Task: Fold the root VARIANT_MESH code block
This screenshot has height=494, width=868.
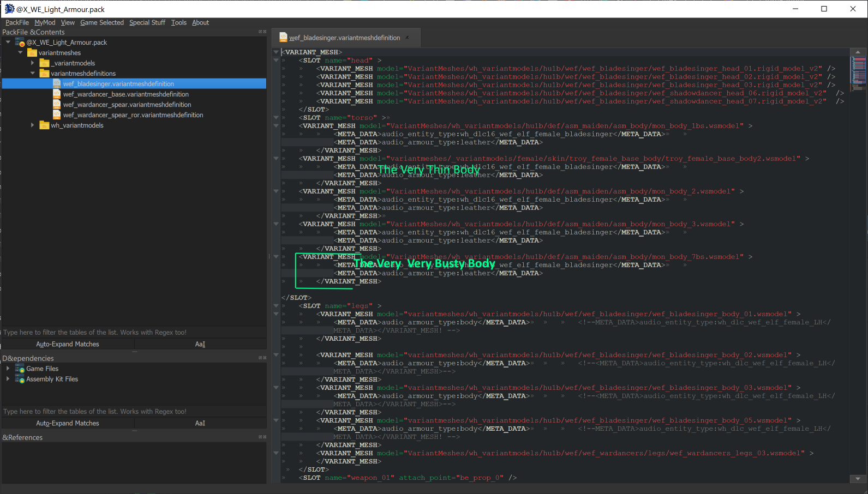Action: pos(276,52)
